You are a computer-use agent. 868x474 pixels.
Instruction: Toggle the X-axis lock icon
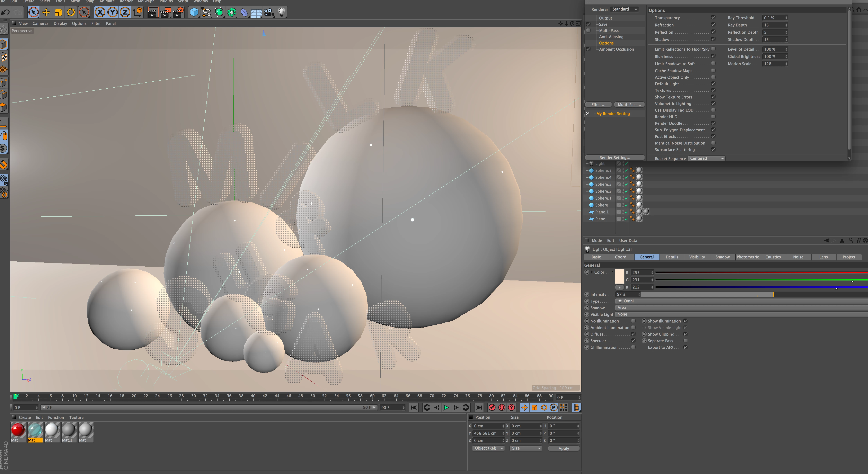point(100,12)
